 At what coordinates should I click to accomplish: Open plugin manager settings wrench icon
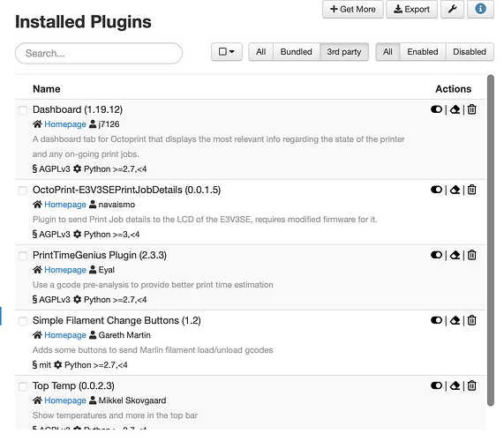452,9
